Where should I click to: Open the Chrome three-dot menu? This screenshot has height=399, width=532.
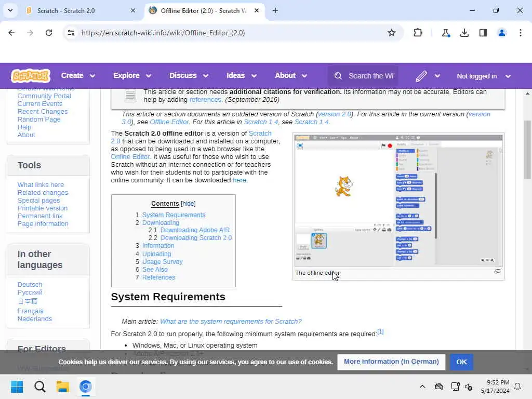521,33
